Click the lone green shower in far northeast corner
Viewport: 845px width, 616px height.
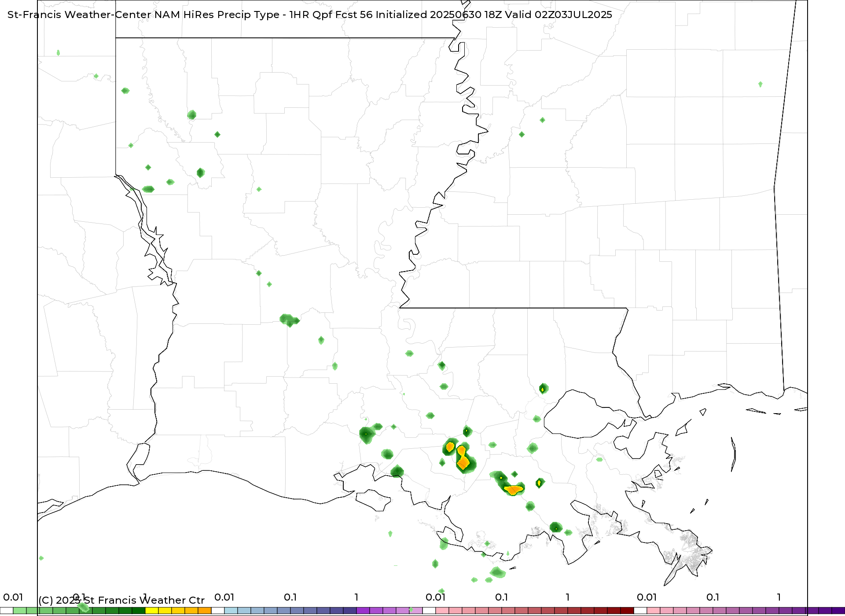pyautogui.click(x=760, y=84)
